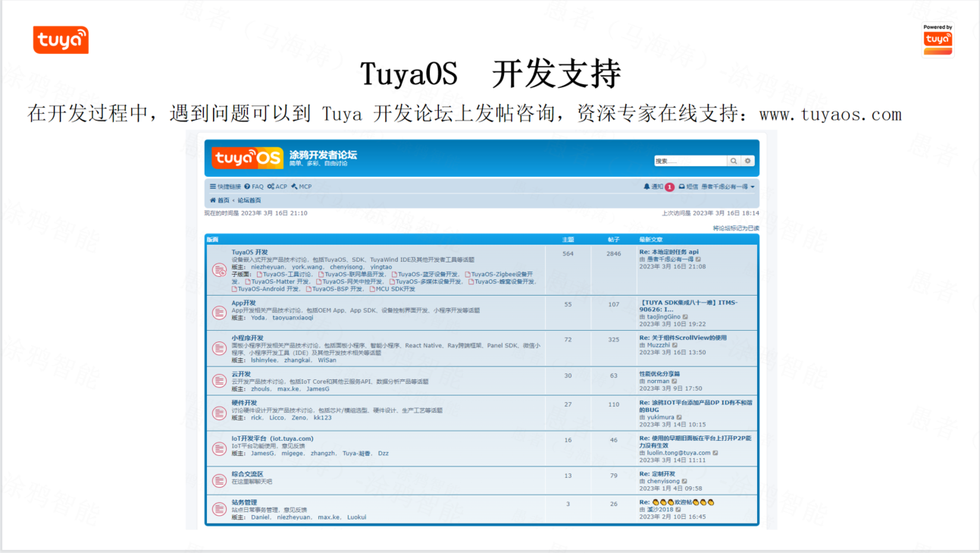Screen dimensions: 980x553
Task: Click topic count 564 for TuyaOS 开发
Action: tap(568, 254)
